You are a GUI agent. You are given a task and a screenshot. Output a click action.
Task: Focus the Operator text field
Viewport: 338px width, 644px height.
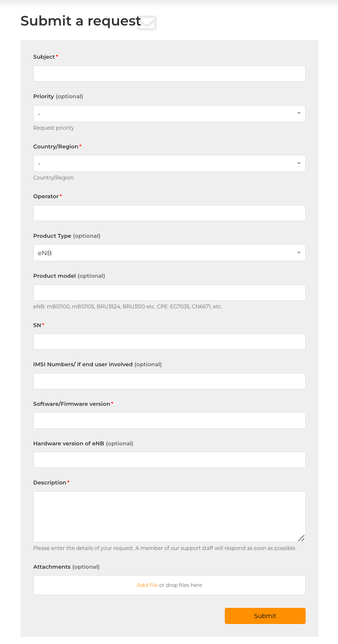(x=169, y=213)
